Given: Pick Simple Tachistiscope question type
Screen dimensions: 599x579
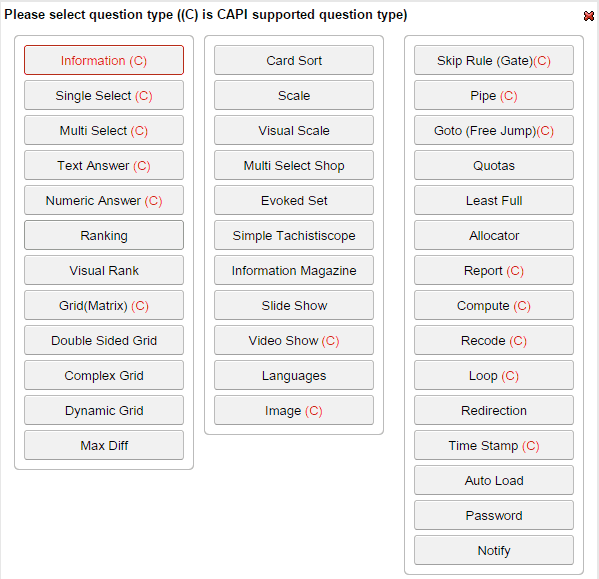Looking at the screenshot, I should click(294, 235).
